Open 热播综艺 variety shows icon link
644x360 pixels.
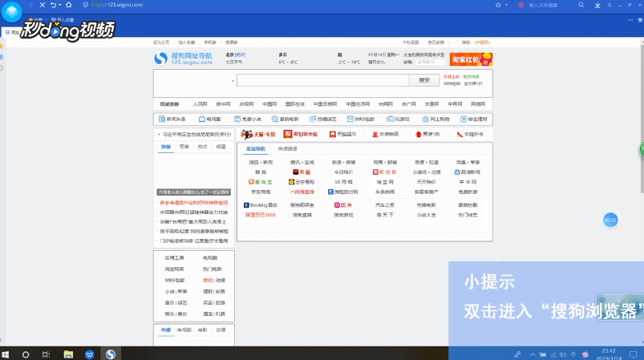pos(323,119)
